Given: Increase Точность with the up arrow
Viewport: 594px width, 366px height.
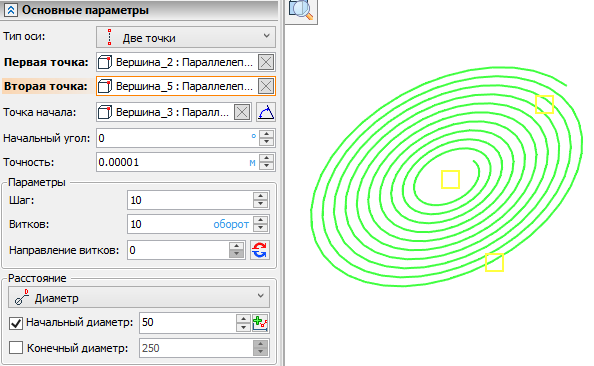Looking at the screenshot, I should tap(267, 158).
